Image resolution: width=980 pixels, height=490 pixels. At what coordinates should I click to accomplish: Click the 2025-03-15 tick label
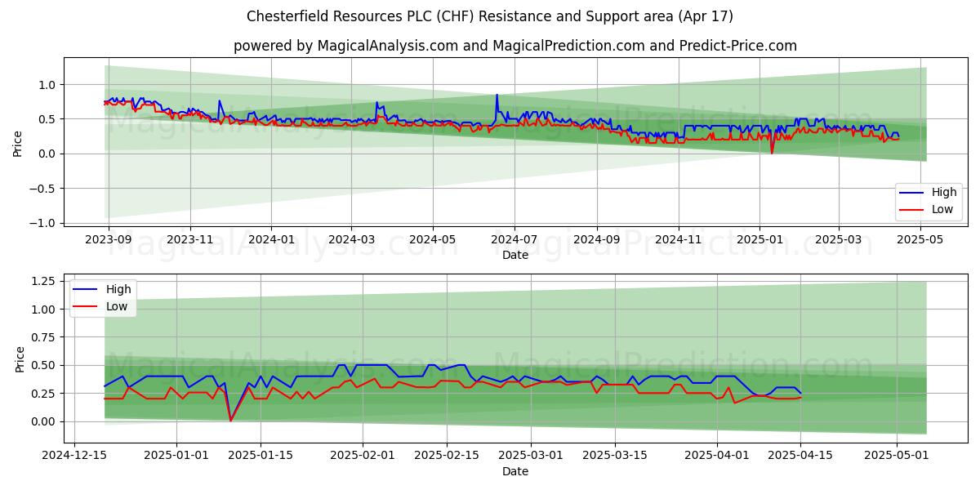[x=613, y=456]
